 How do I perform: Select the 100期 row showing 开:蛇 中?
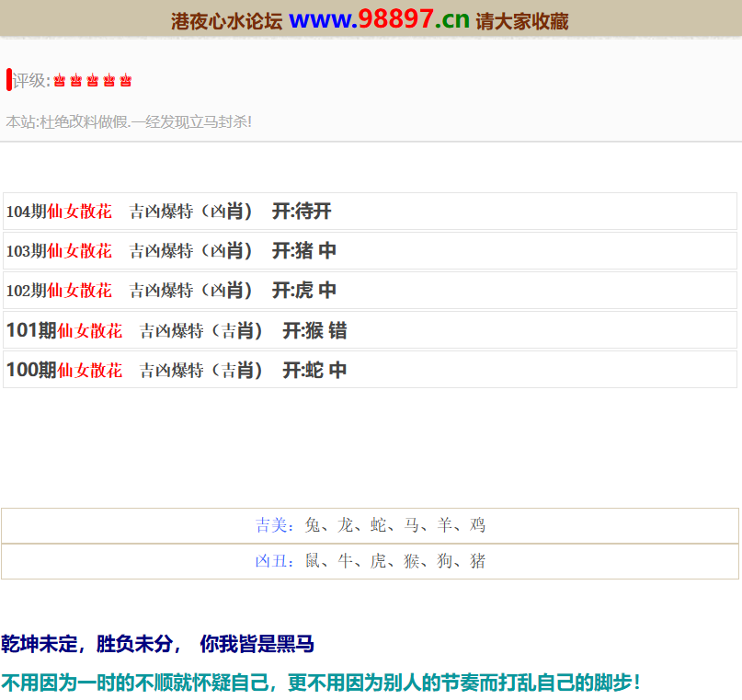point(370,370)
